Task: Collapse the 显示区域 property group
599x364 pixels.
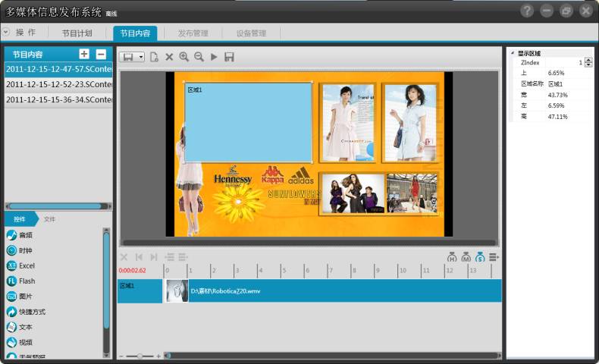Action: point(513,53)
